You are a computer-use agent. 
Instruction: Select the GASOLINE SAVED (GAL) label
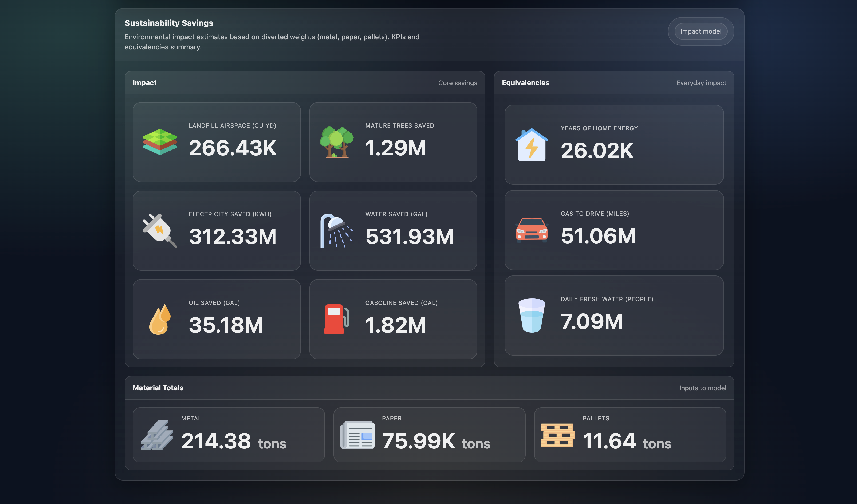[x=401, y=303]
